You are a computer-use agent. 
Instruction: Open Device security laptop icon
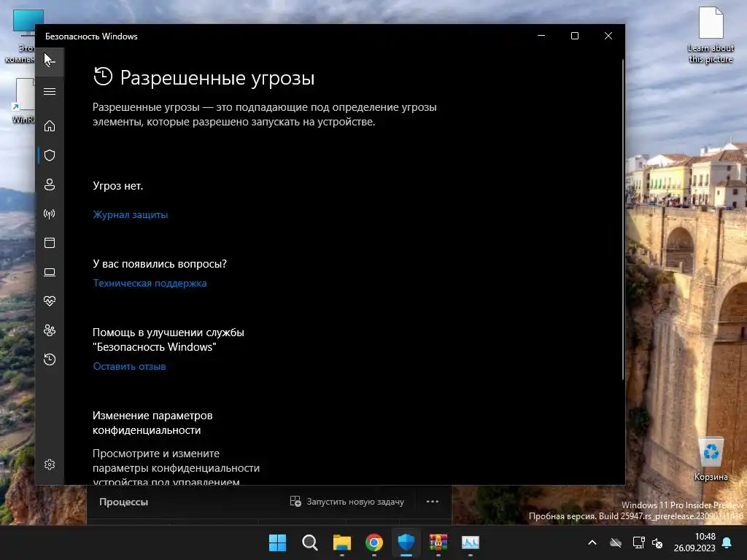50,272
